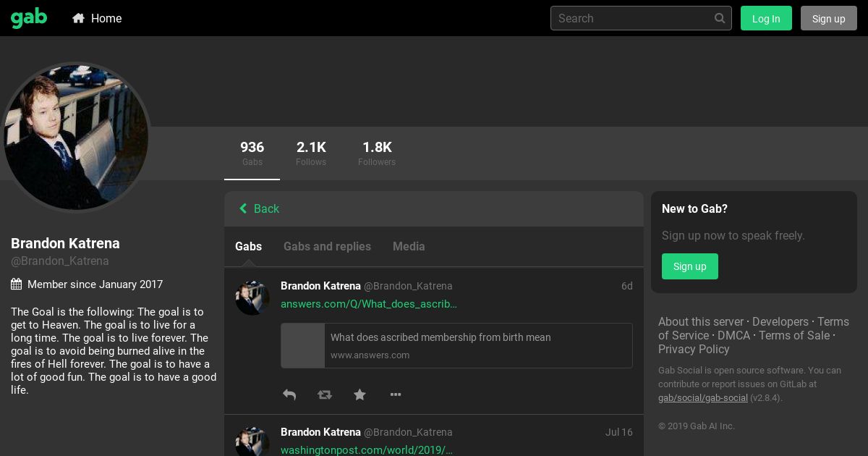Favorite the answers.com gab with star
This screenshot has height=456, width=868.
pyautogui.click(x=359, y=394)
